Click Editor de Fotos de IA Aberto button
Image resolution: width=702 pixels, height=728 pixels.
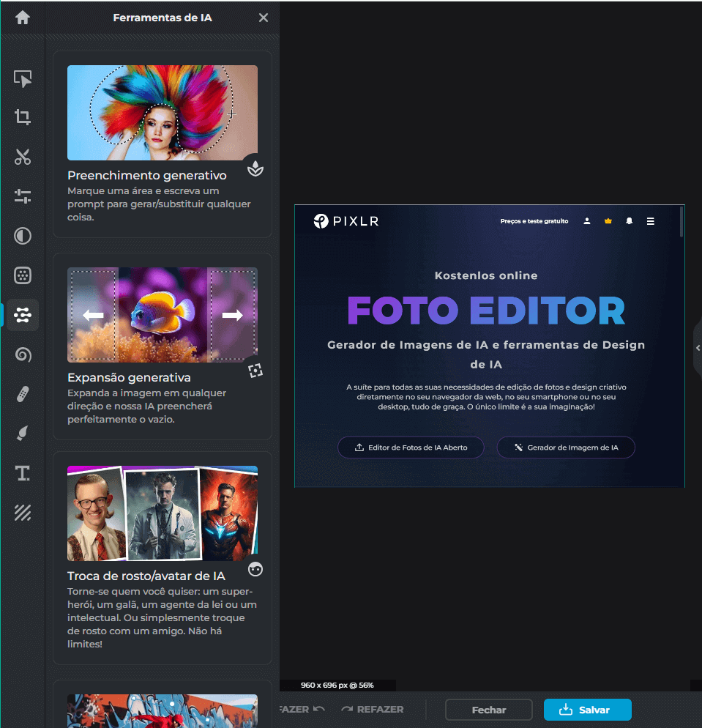(411, 447)
